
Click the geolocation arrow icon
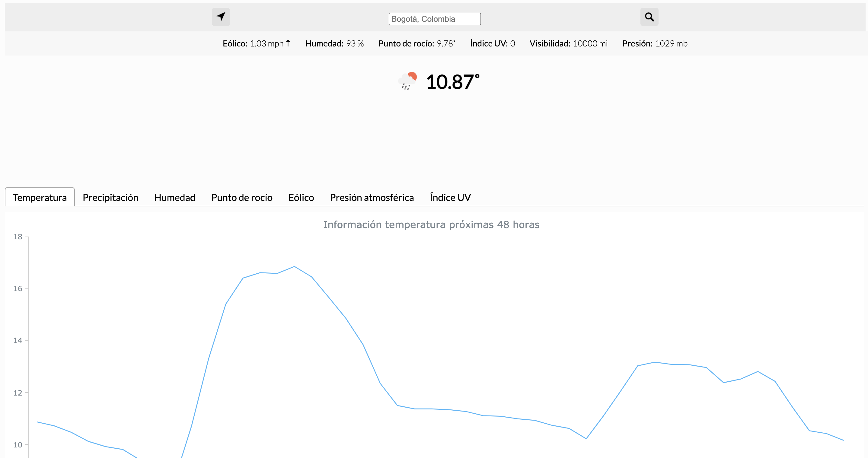(221, 17)
